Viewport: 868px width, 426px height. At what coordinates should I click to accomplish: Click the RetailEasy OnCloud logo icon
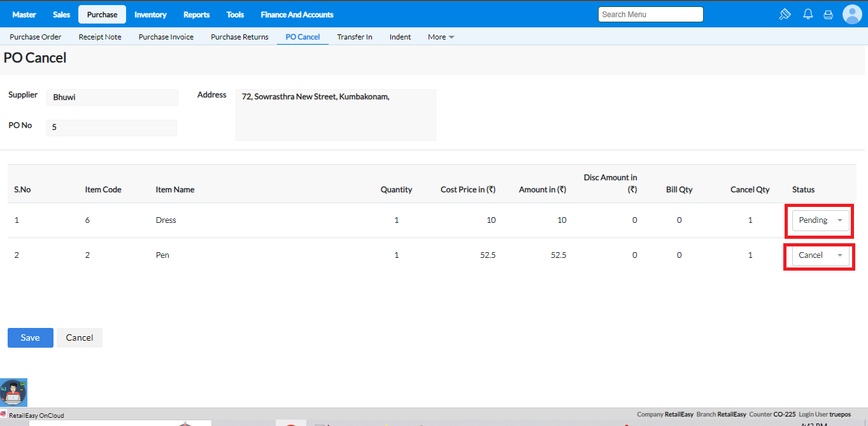tap(4, 415)
